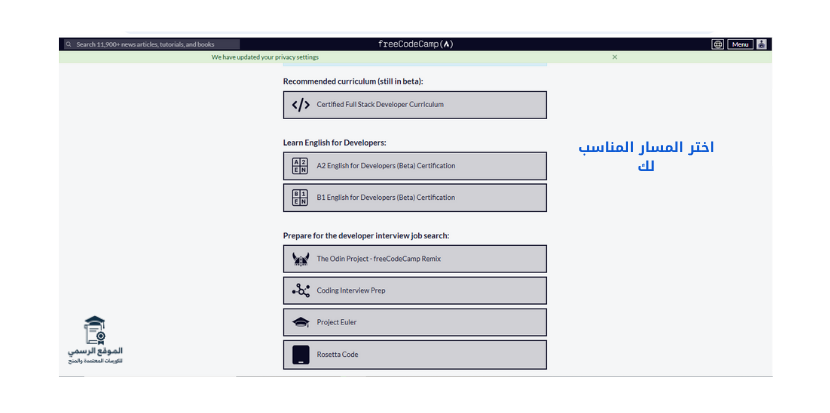This screenshot has height=413, width=830.
Task: Click the Odin Project viking helmet icon
Action: tap(300, 259)
